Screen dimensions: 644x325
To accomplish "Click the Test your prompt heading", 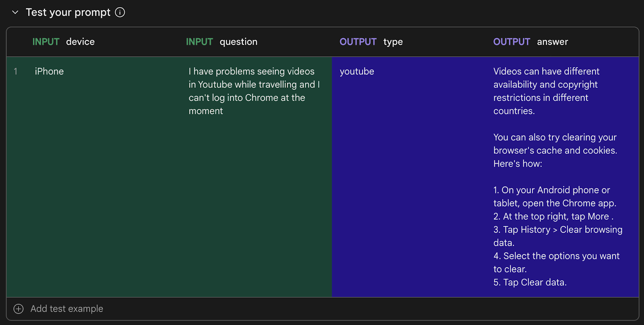I will click(x=68, y=12).
